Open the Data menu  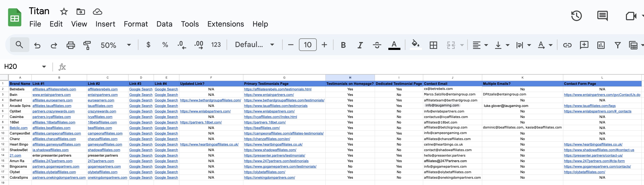pyautogui.click(x=164, y=24)
